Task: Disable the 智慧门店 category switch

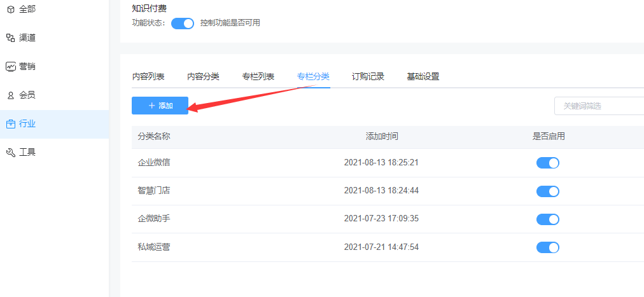Action: click(x=548, y=191)
